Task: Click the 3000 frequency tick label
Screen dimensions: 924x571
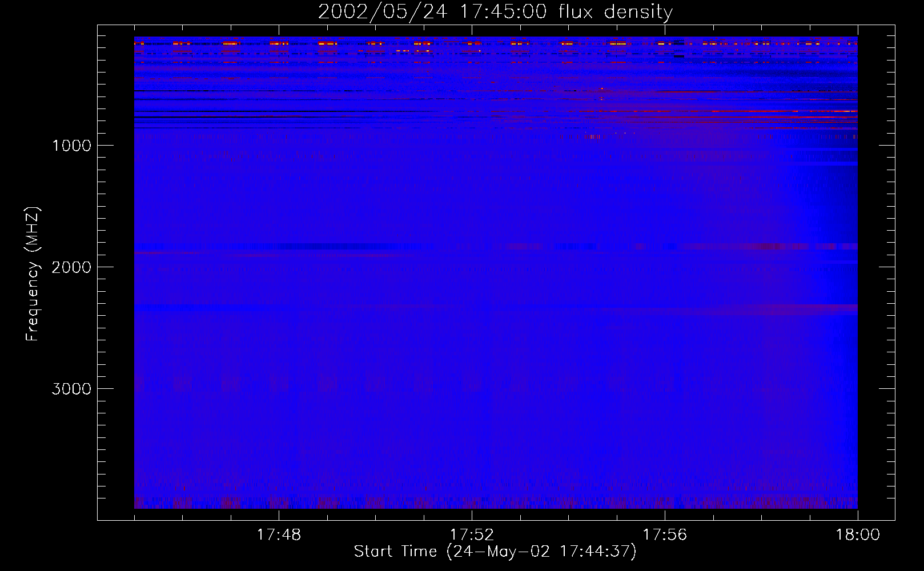Action: 71,389
